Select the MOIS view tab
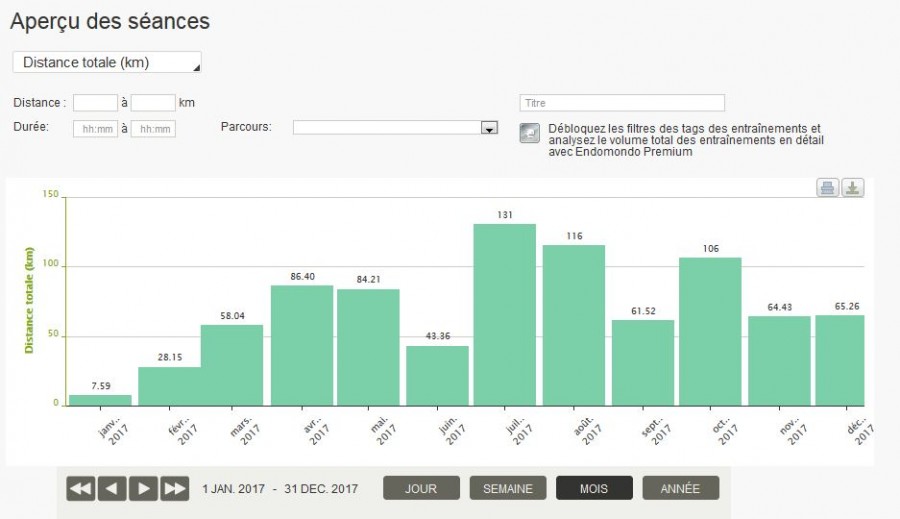Viewport: 900px width, 519px height. pos(594,488)
